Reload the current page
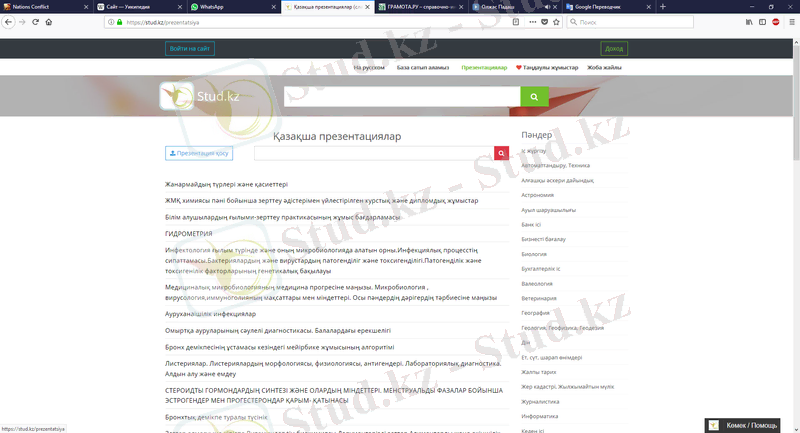Screen dimensions: 800x433 click(35, 22)
